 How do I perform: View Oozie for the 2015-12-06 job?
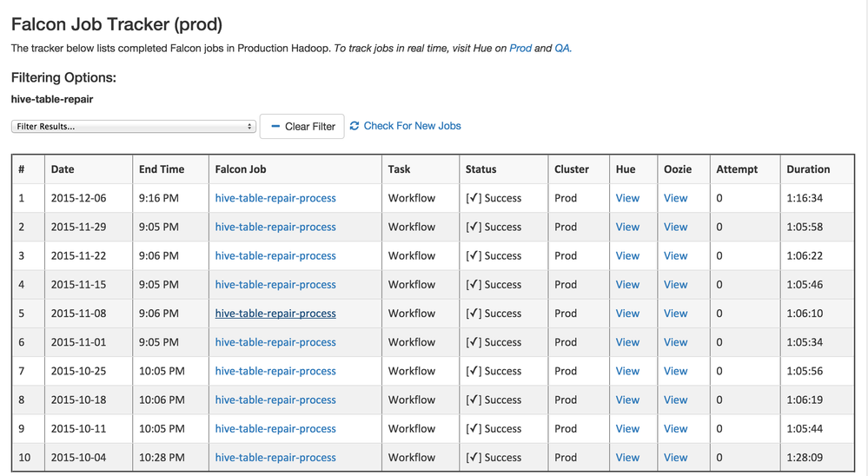(675, 198)
